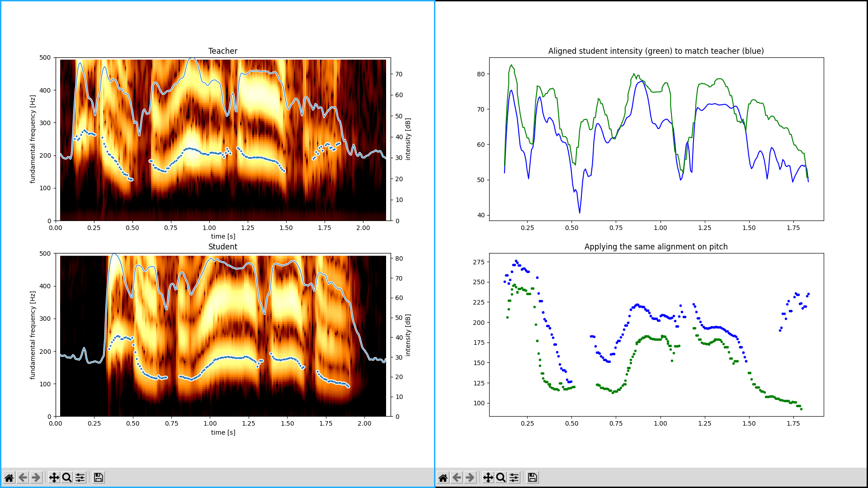Click the Student spectrogram plot title

[x=222, y=247]
